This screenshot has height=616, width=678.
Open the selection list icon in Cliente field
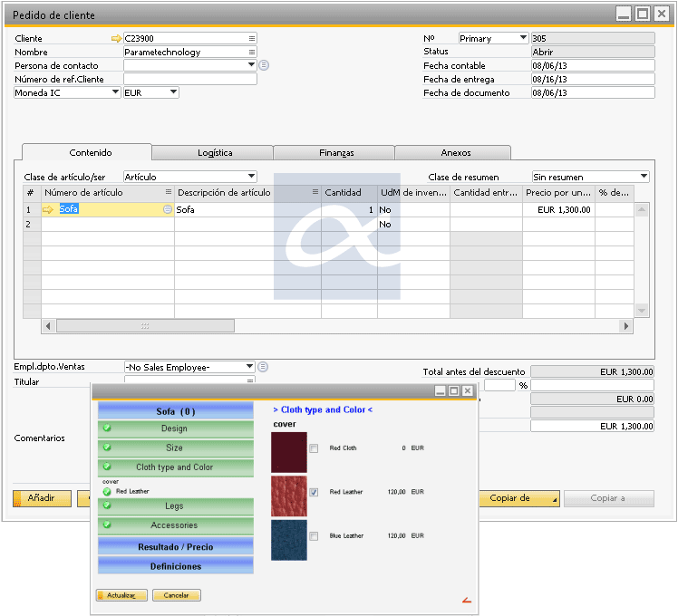tap(252, 38)
